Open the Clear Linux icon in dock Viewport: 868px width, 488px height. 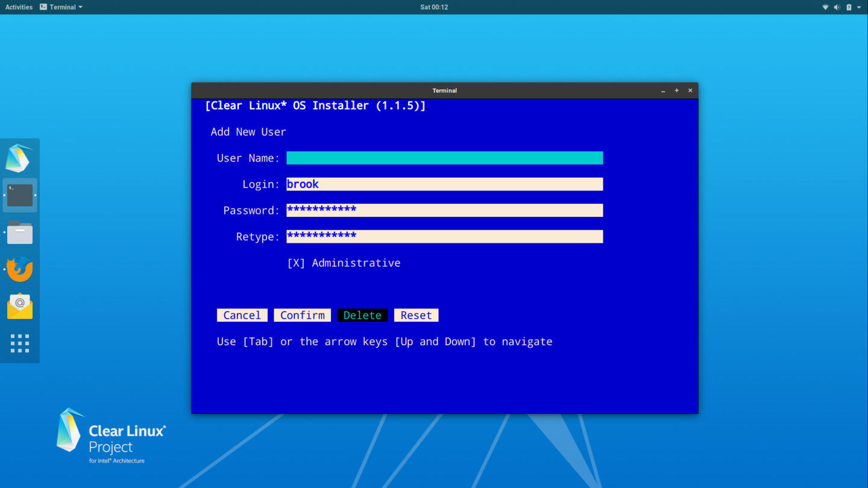tap(19, 158)
